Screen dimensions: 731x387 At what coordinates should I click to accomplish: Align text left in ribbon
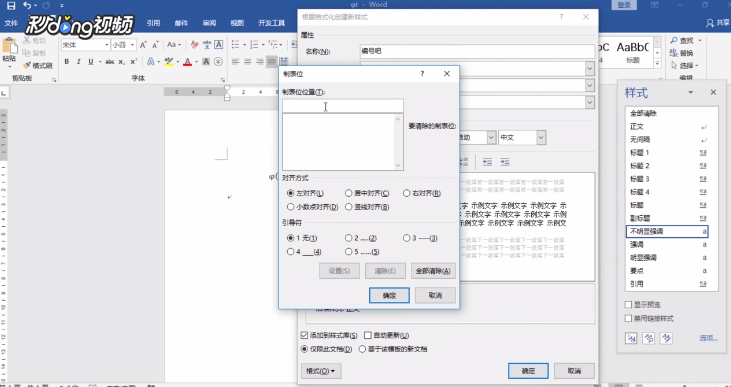[x=235, y=62]
